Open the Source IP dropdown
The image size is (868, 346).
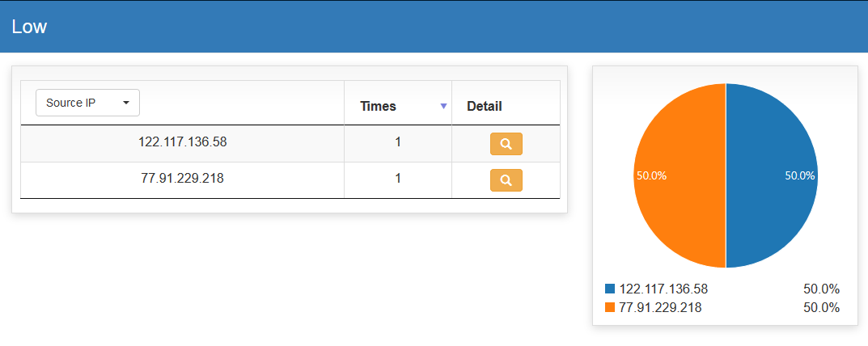point(87,103)
